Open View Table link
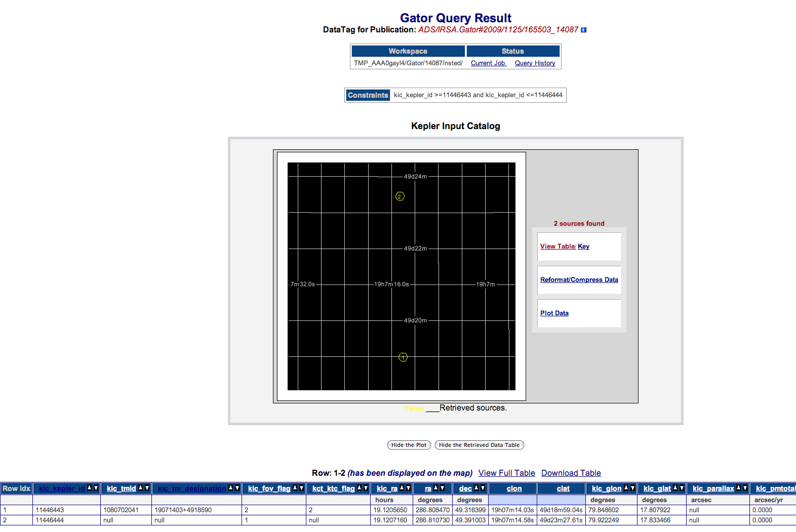The image size is (796, 532). point(558,247)
